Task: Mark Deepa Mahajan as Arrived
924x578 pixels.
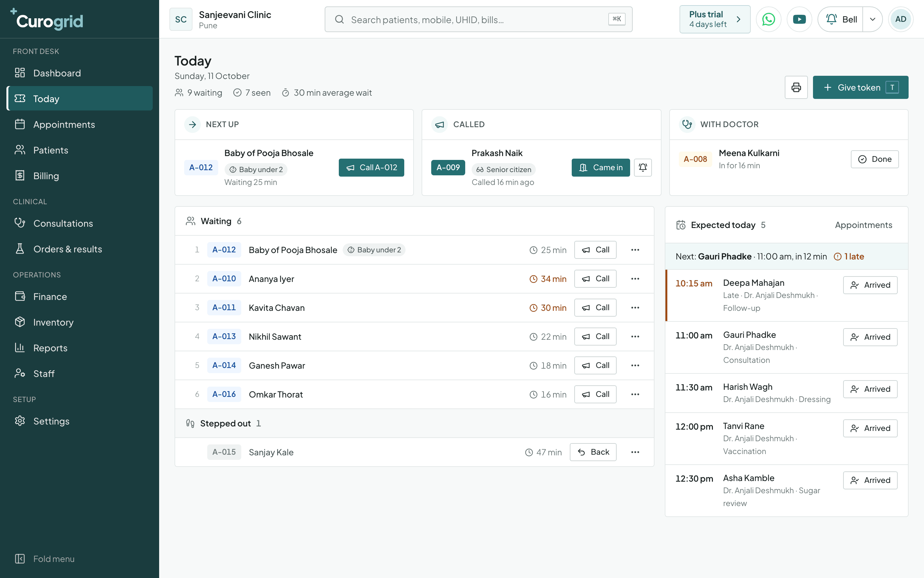Action: 870,285
